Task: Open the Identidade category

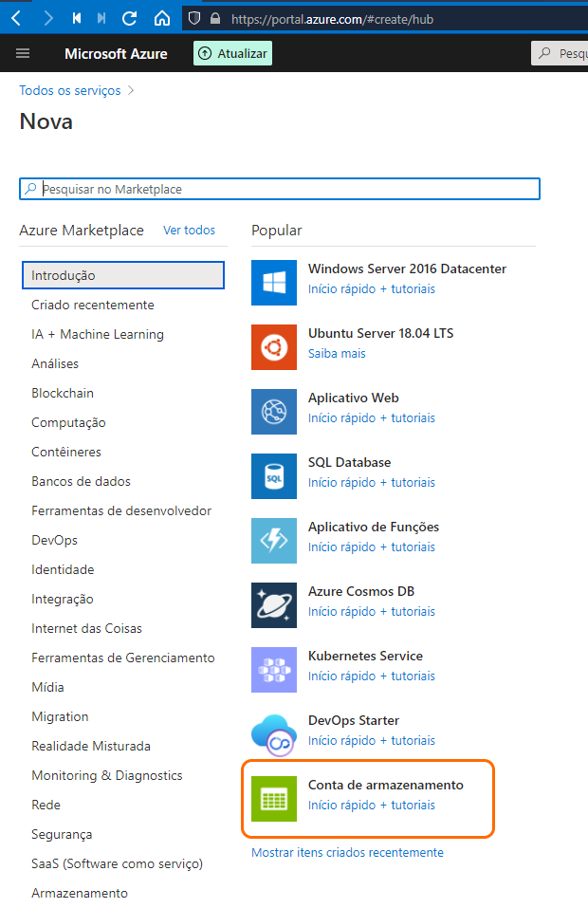Action: tap(63, 570)
